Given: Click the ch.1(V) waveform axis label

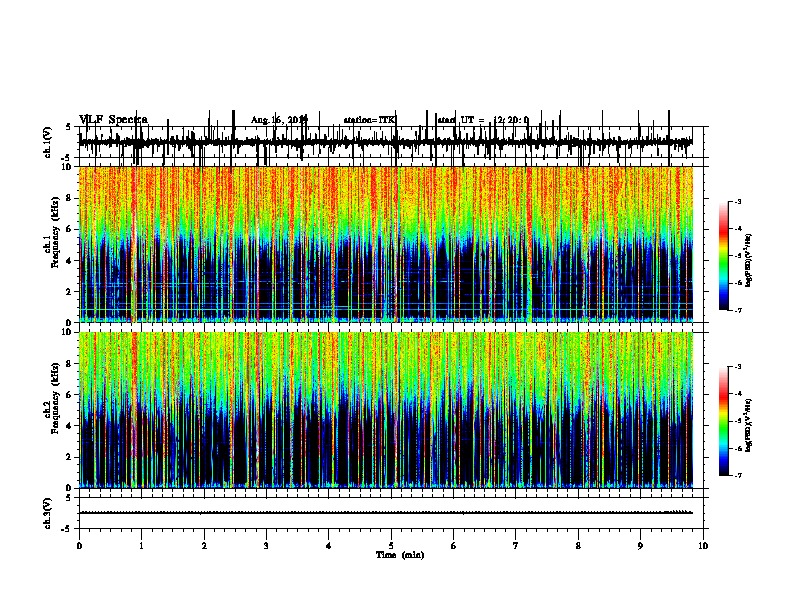Looking at the screenshot, I should (x=47, y=142).
